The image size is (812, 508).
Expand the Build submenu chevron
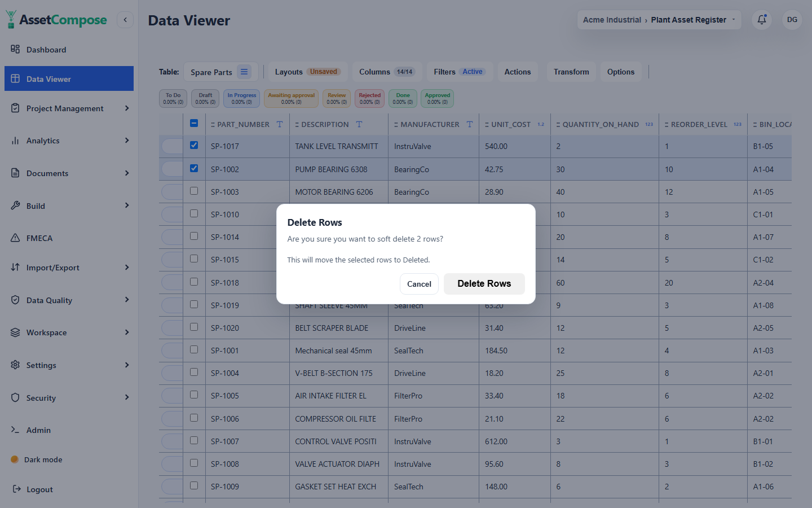(127, 205)
